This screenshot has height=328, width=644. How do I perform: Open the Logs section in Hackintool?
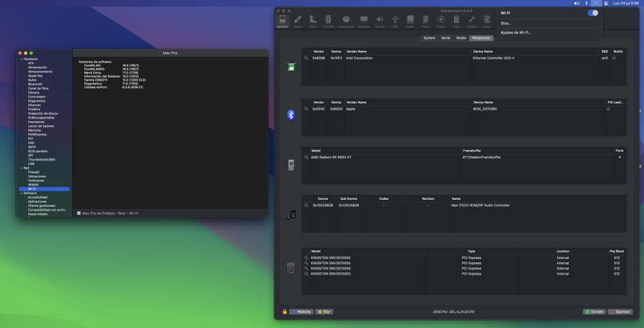click(487, 22)
